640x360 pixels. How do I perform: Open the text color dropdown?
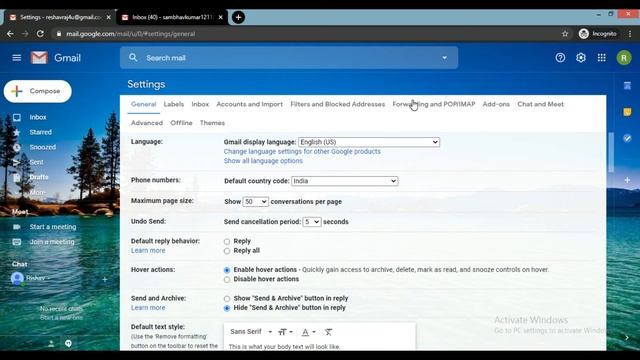(308, 332)
